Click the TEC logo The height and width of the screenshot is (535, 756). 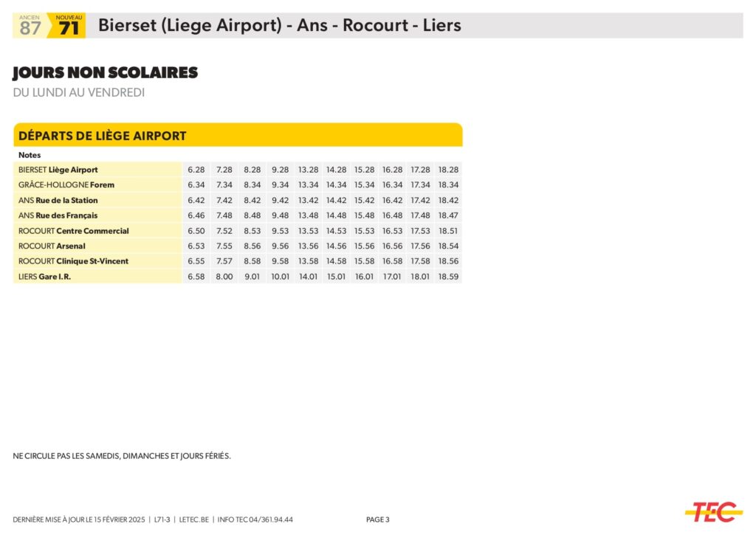(x=713, y=511)
